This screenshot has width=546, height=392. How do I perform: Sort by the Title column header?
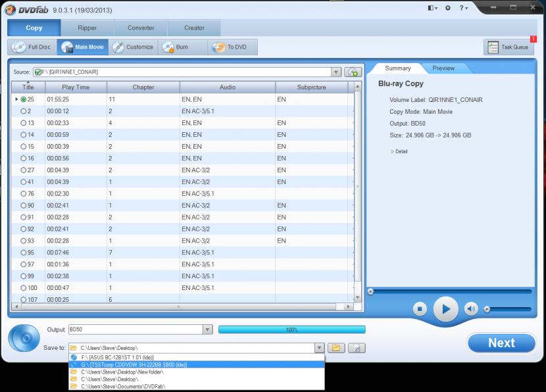[28, 87]
